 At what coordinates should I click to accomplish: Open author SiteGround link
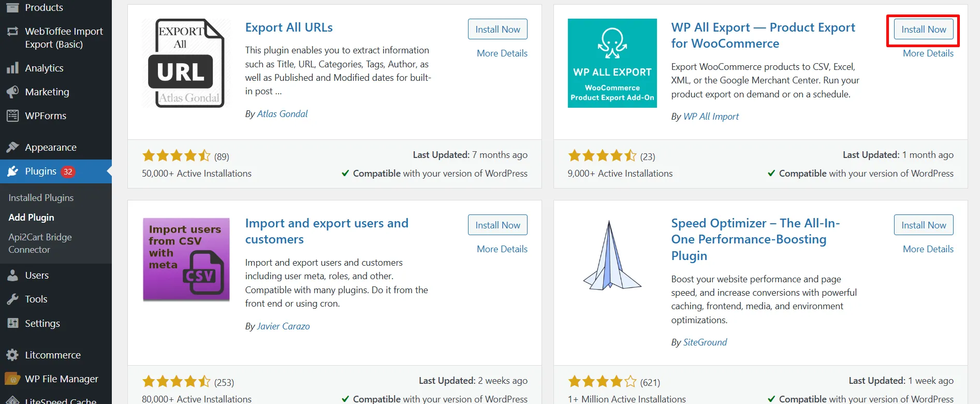[705, 342]
